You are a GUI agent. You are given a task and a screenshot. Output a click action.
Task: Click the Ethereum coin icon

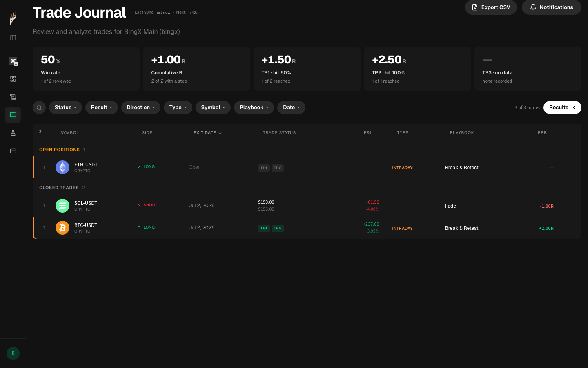(x=62, y=167)
